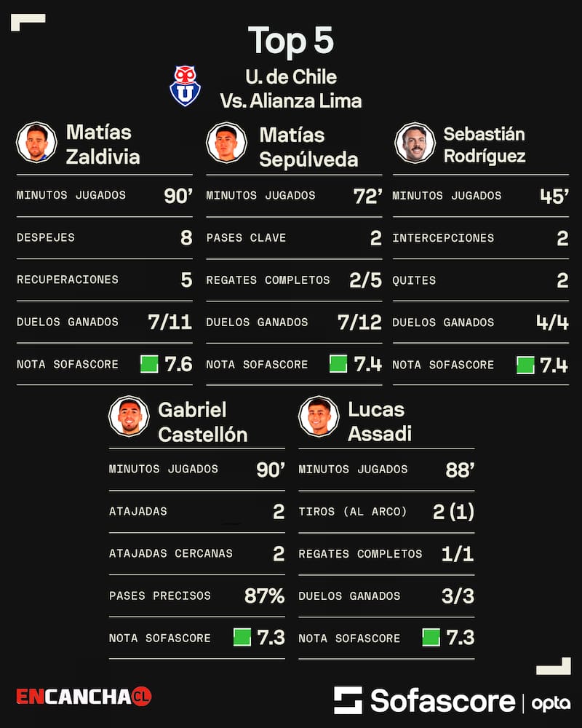Click the U. de Chile club crest
The height and width of the screenshot is (728, 582).
tap(186, 86)
